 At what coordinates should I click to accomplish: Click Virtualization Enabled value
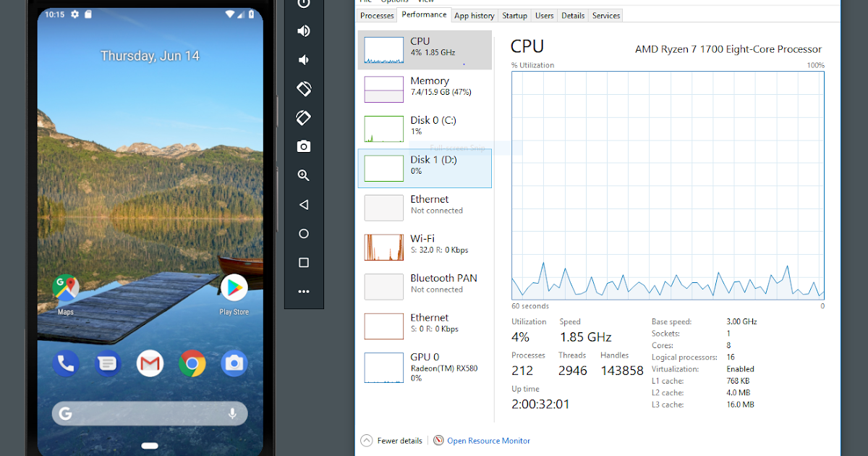coord(741,369)
